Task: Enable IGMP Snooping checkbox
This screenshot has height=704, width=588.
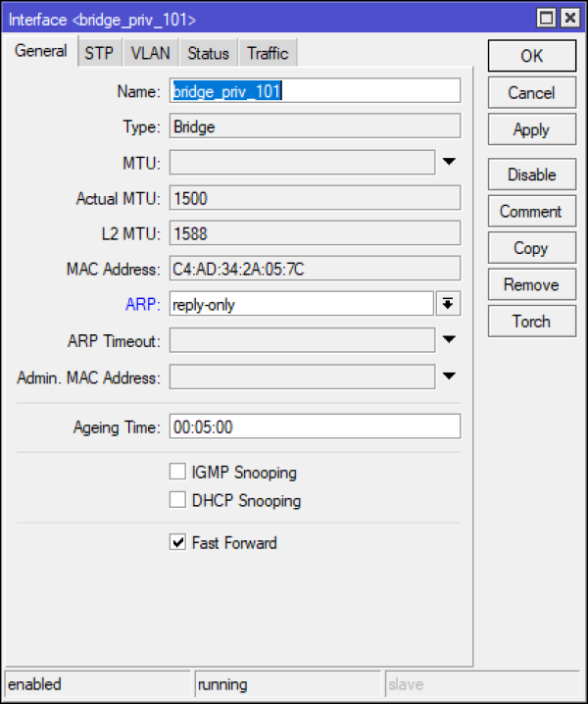Action: click(x=177, y=472)
